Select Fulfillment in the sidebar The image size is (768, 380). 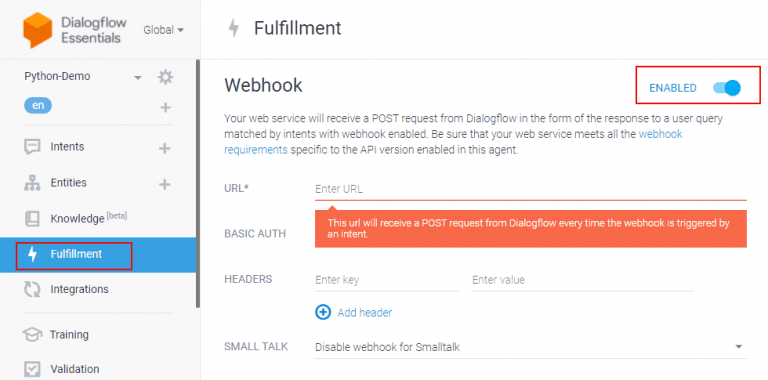98,255
